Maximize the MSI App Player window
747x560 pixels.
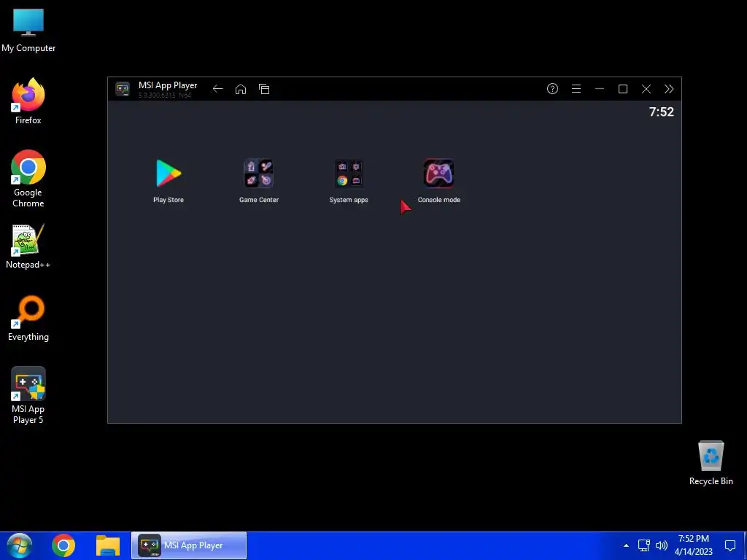click(x=623, y=89)
